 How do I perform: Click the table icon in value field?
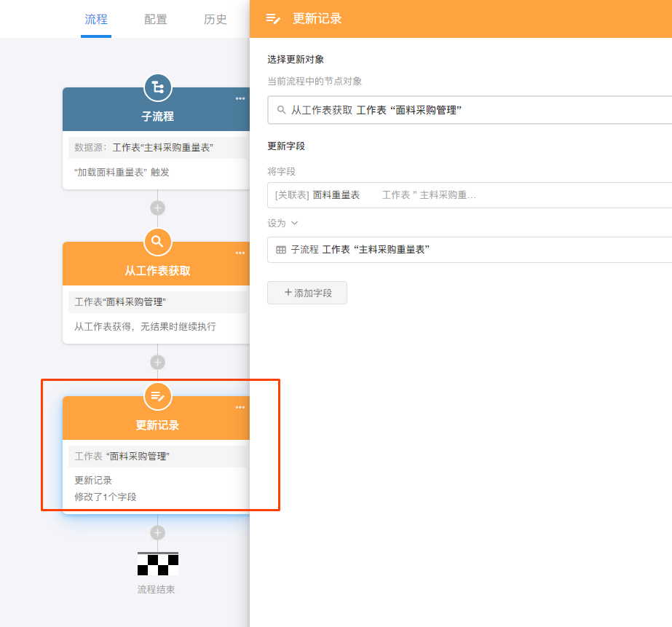tap(281, 250)
